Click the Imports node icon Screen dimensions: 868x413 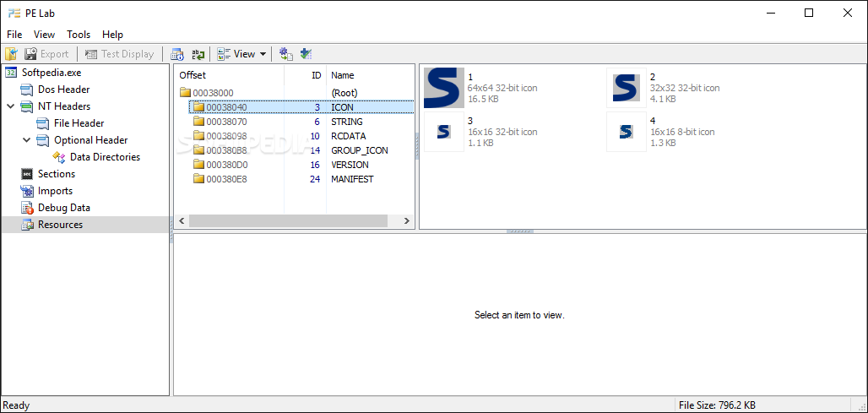pos(27,190)
